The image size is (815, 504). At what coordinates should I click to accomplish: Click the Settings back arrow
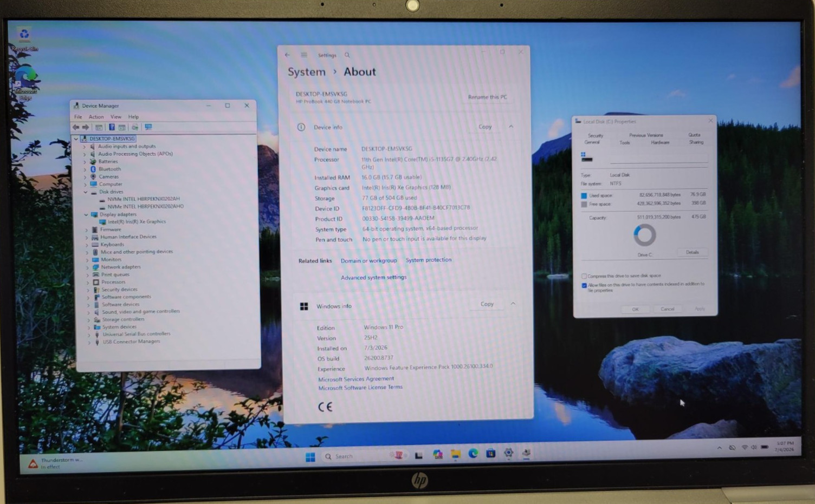point(287,55)
